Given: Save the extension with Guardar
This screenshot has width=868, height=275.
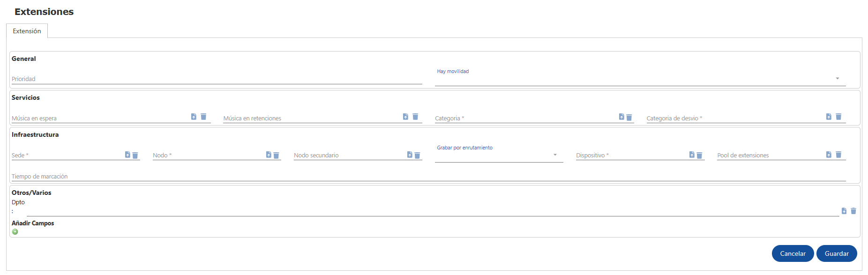Looking at the screenshot, I should pos(837,253).
